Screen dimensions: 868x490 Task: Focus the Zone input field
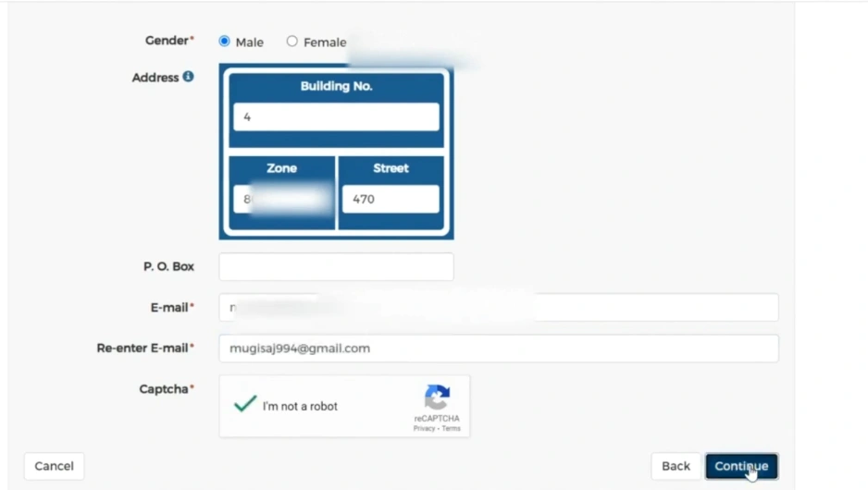coord(282,199)
